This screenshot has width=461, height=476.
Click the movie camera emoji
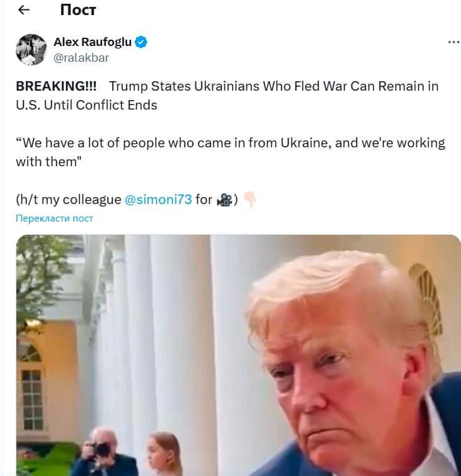tap(224, 200)
